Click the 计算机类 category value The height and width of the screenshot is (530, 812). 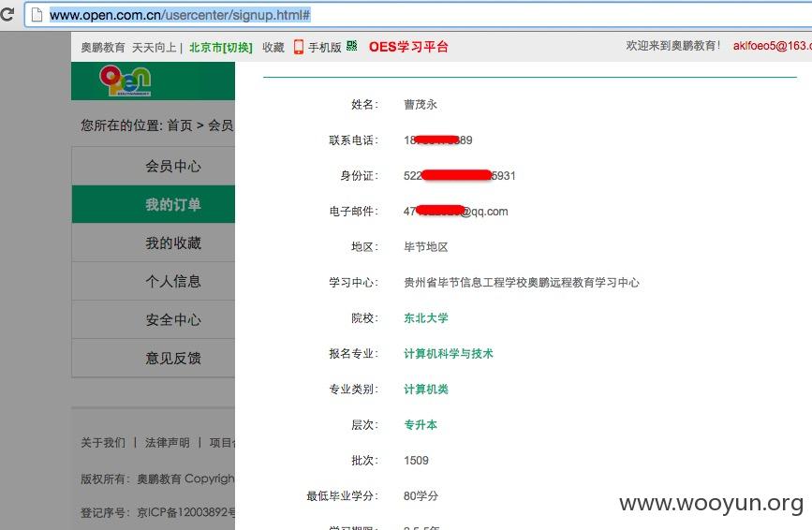(426, 390)
